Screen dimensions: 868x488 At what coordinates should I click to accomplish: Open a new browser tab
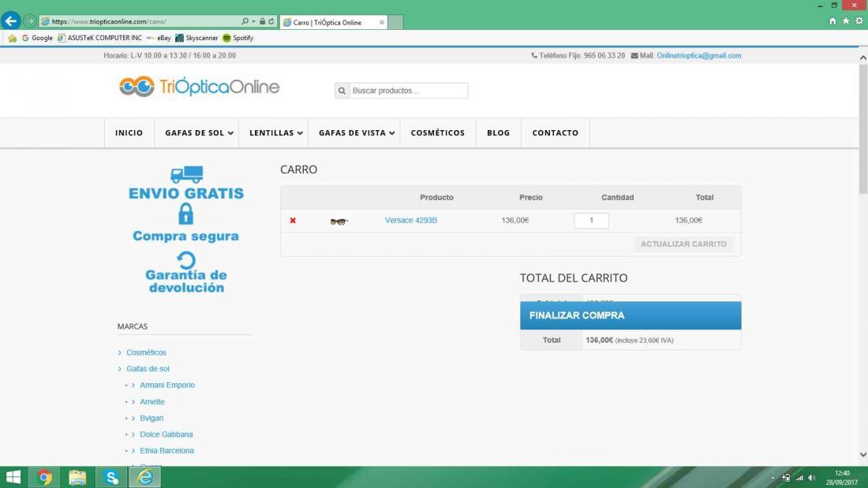(395, 22)
